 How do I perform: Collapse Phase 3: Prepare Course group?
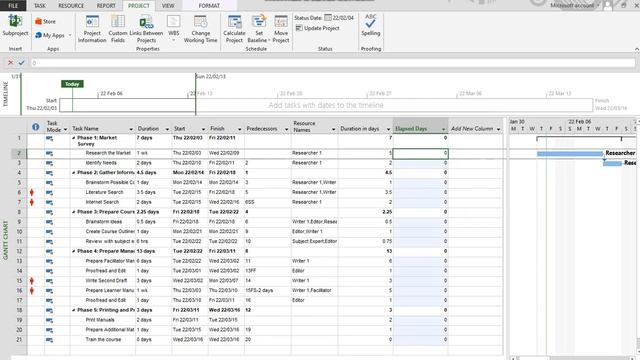74,212
